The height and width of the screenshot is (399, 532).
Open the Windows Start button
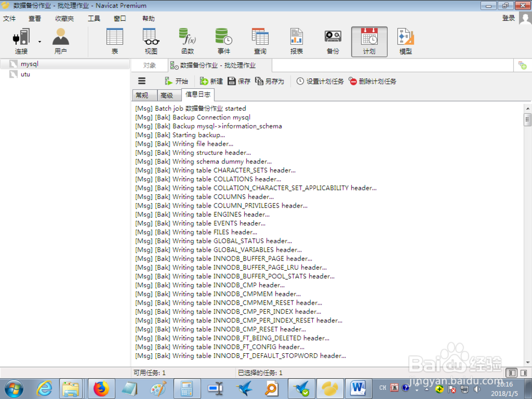(x=14, y=389)
